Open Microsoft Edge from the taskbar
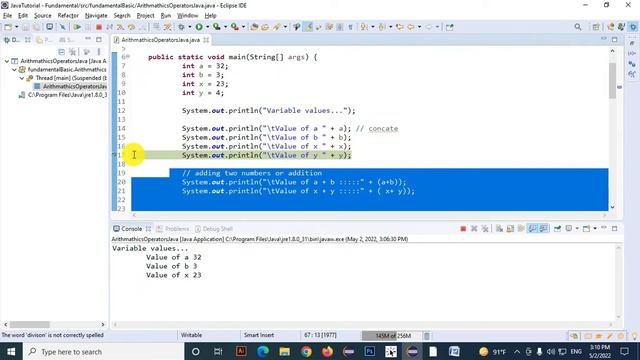The height and width of the screenshot is (360, 640). [x=263, y=351]
